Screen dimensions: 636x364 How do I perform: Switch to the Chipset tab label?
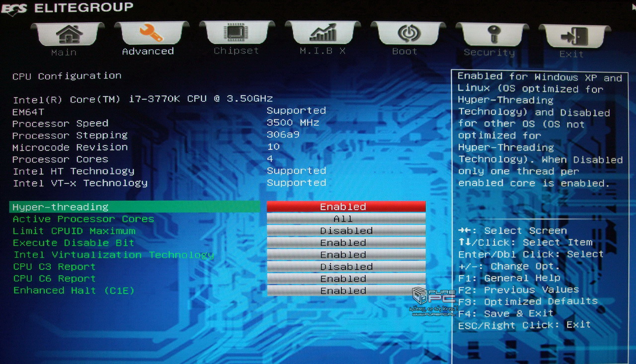237,51
